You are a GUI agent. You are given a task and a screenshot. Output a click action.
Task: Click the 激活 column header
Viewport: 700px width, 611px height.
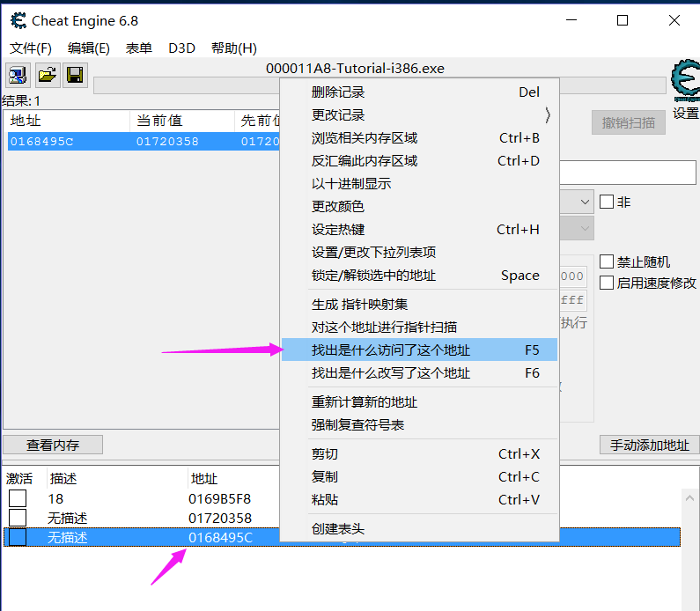point(19,478)
